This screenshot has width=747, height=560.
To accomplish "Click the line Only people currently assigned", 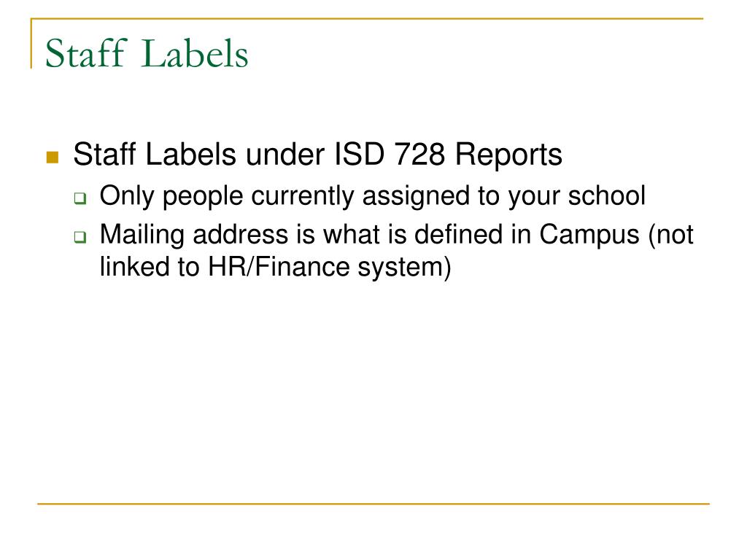I will click(x=373, y=196).
